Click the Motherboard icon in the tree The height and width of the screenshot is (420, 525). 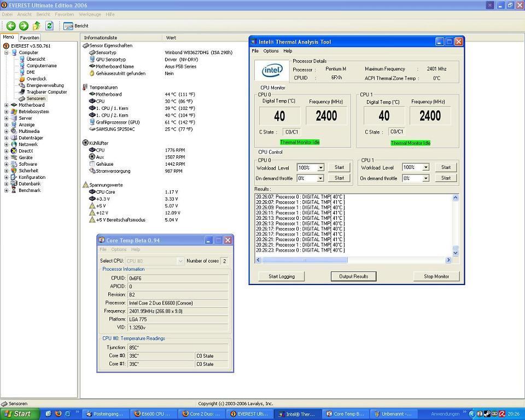(14, 105)
